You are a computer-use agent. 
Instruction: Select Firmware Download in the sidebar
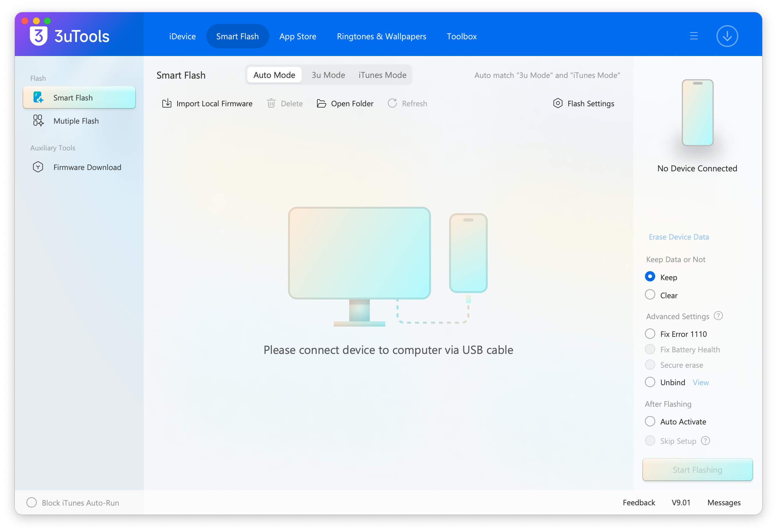(79, 167)
